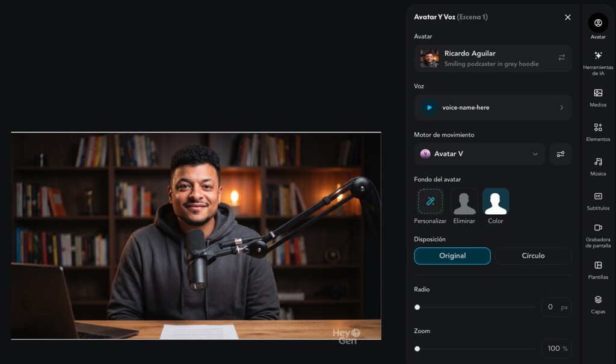Click the Zoom percentage input field
Viewport: 616px width, 364px height.
pyautogui.click(x=553, y=348)
